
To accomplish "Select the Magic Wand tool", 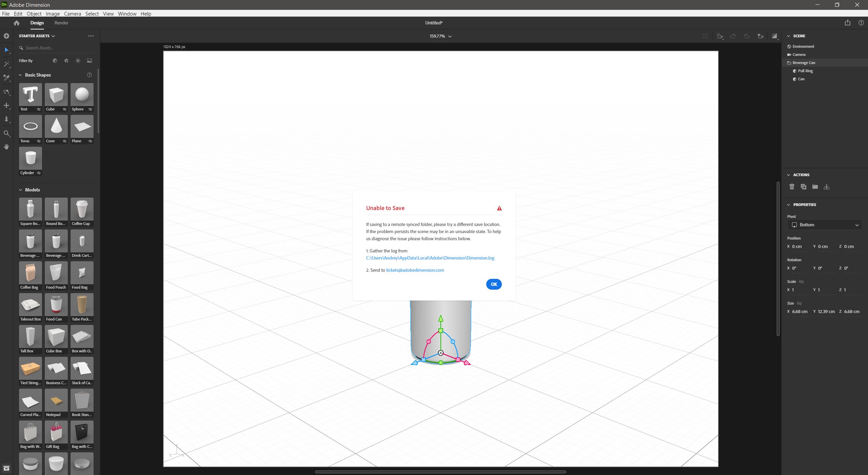I will tap(6, 64).
